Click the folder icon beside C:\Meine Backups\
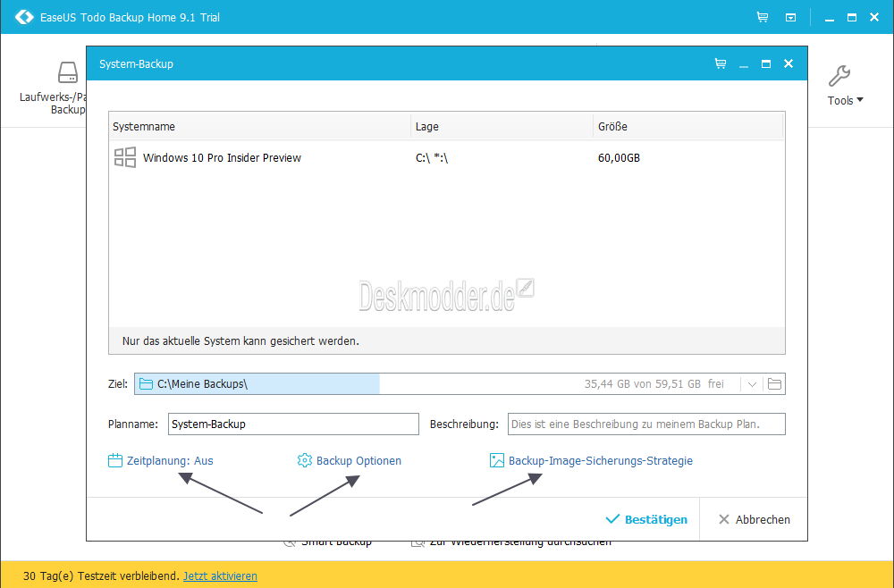 click(x=146, y=384)
